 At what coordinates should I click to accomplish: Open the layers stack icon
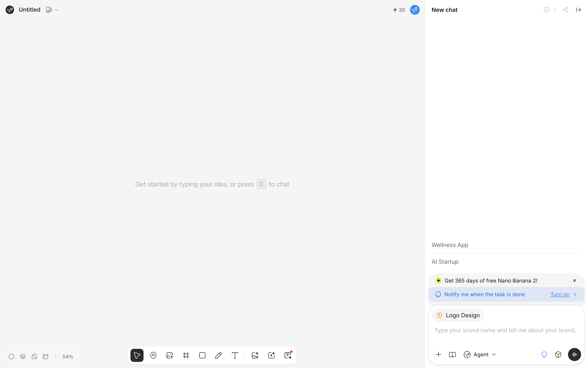[x=23, y=357]
